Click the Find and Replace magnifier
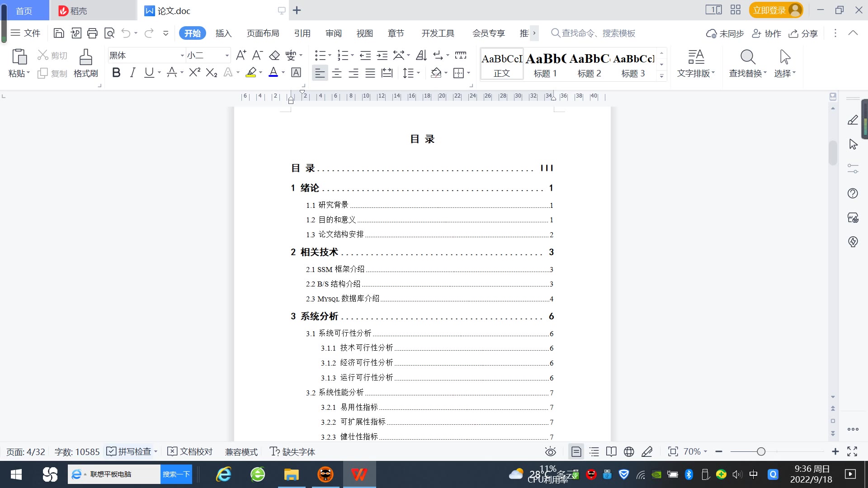868x488 pixels. pos(748,63)
